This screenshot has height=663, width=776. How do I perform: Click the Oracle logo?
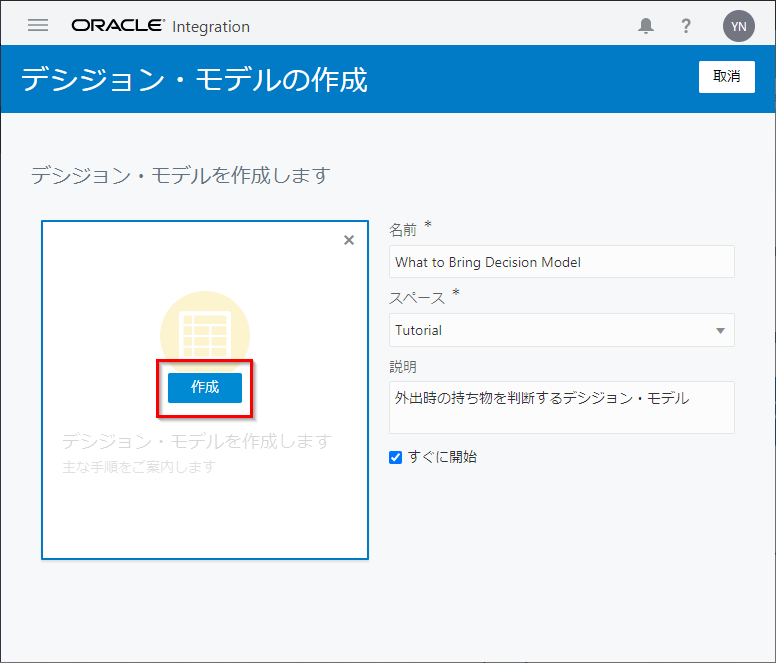point(118,26)
